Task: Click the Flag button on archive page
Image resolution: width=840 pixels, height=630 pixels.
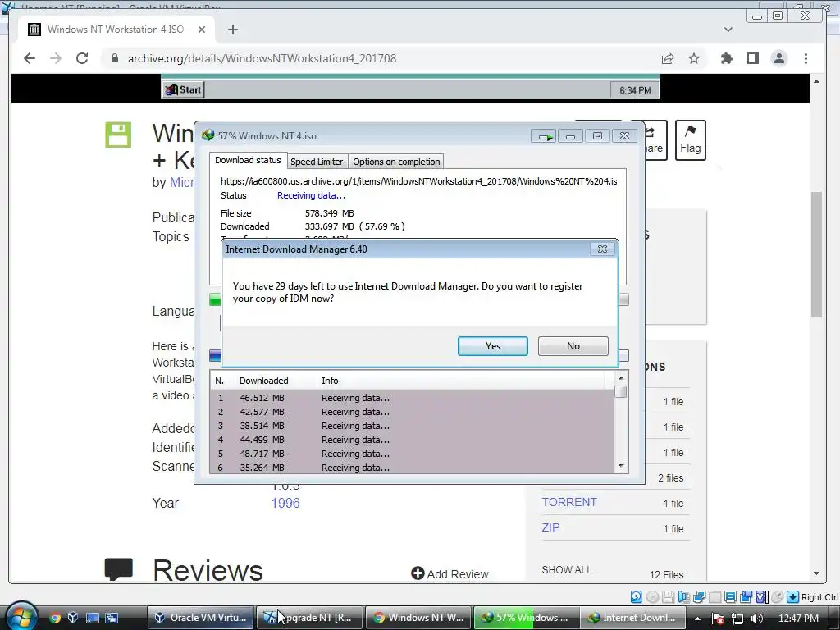Action: pyautogui.click(x=690, y=140)
